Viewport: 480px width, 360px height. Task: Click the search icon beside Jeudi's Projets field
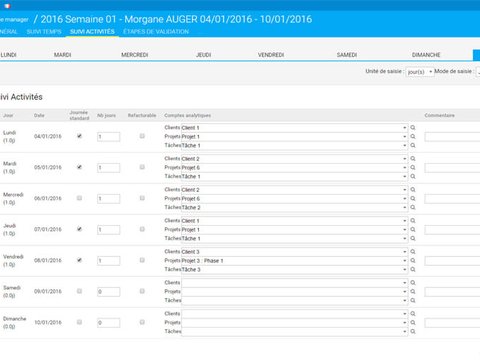[x=413, y=230]
